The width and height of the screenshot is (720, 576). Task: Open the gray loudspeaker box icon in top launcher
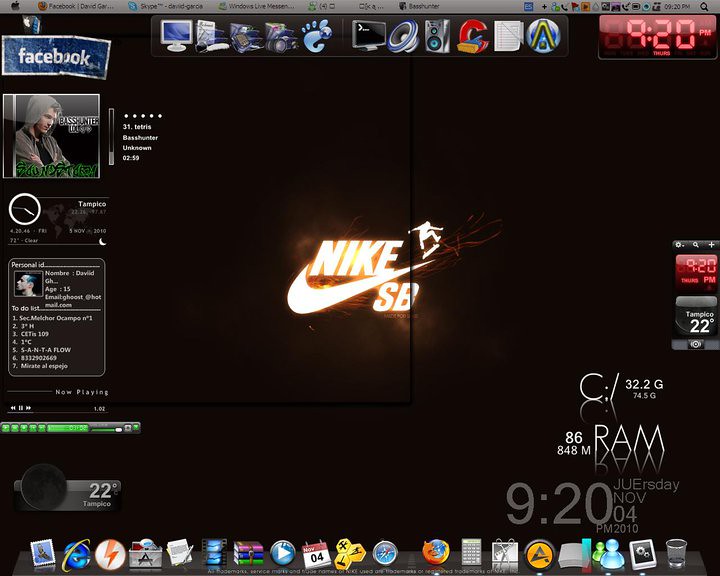(437, 36)
